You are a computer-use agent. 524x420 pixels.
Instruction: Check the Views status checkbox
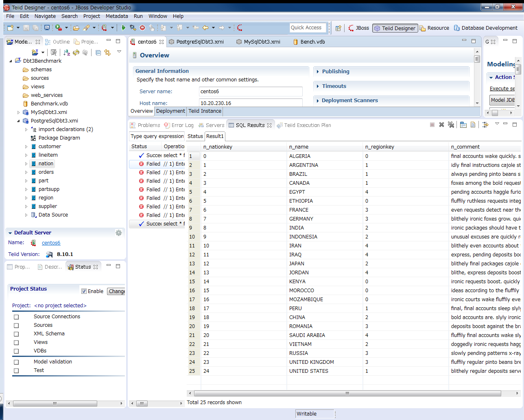[x=16, y=342]
